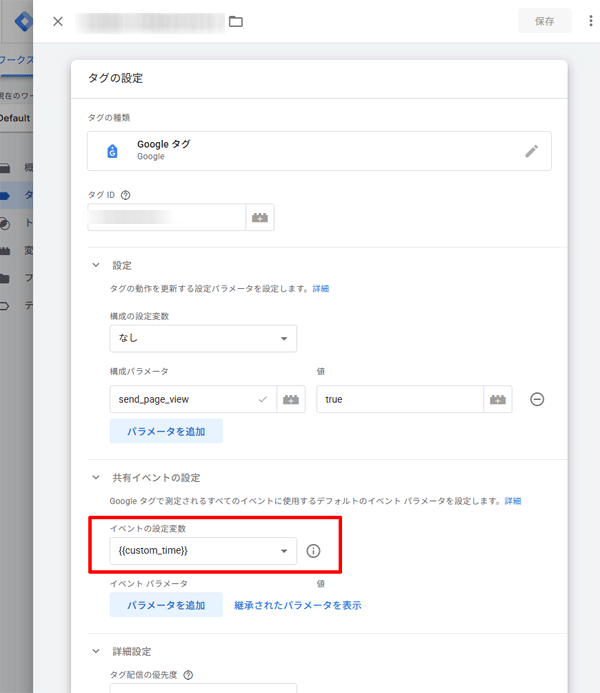Open variable picker next to true value field
This screenshot has width=600, height=693.
(498, 399)
